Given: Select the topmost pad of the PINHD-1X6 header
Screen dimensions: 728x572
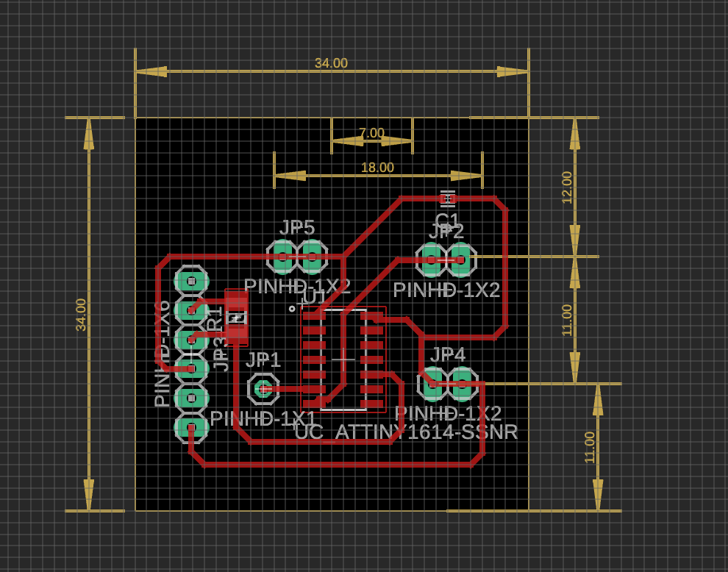Looking at the screenshot, I should [192, 280].
